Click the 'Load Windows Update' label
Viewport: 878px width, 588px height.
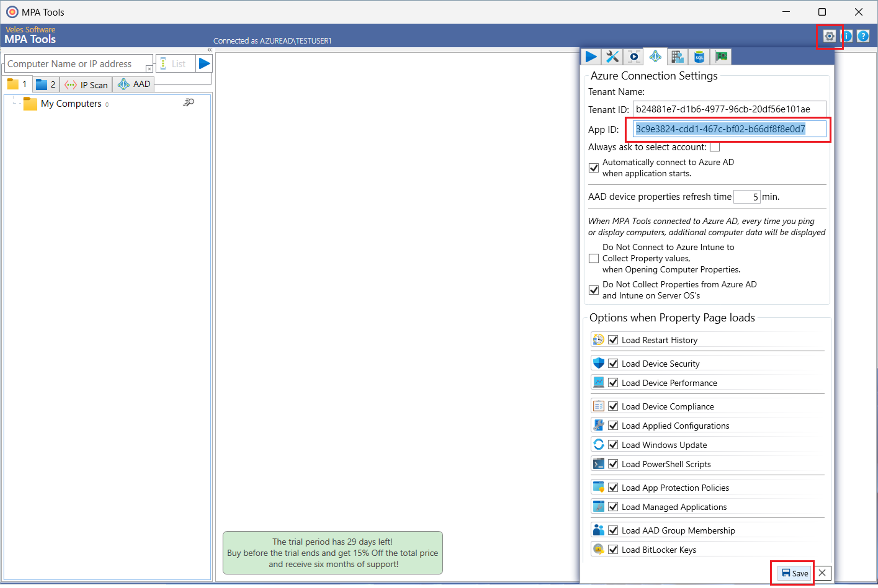coord(664,445)
